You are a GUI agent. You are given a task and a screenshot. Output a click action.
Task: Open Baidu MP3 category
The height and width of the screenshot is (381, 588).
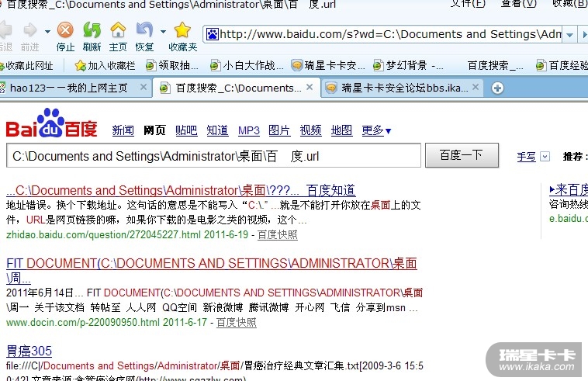[x=249, y=130]
